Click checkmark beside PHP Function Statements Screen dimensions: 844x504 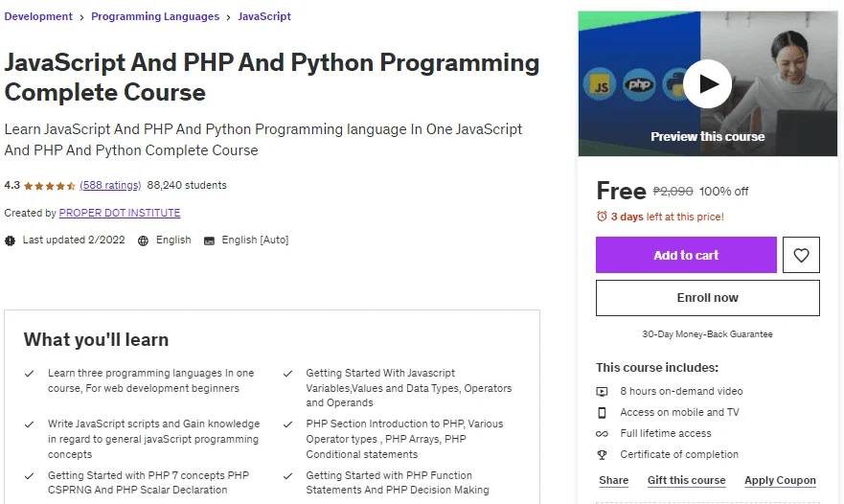288,476
